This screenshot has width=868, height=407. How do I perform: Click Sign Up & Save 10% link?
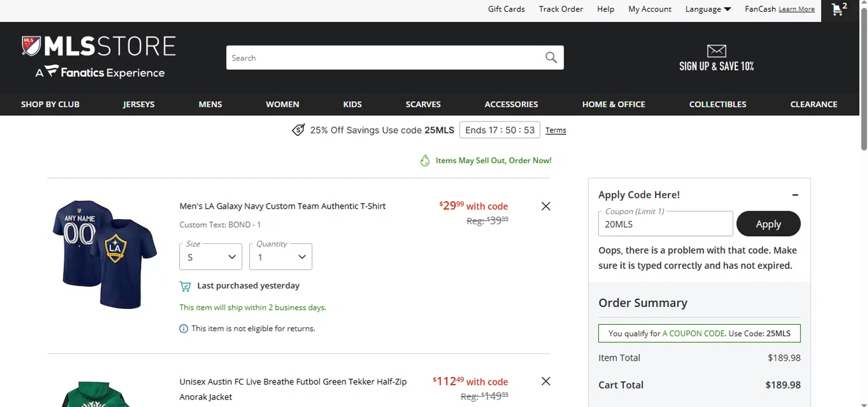[x=716, y=66]
